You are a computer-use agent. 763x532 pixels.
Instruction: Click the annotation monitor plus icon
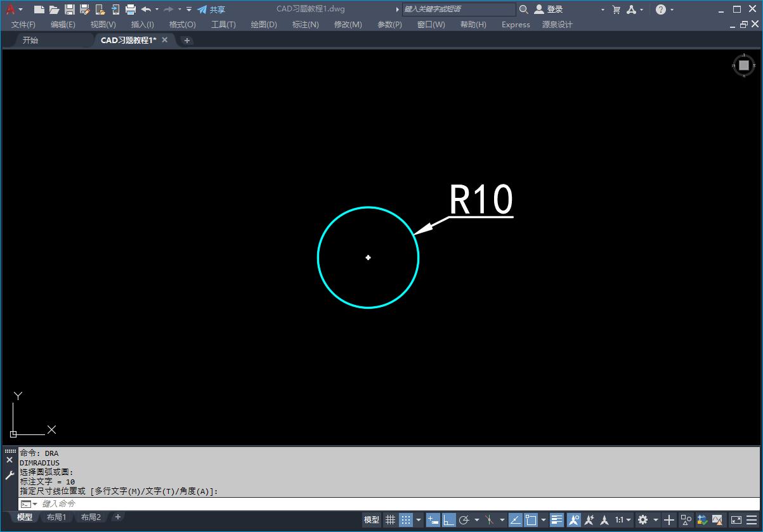point(669,520)
